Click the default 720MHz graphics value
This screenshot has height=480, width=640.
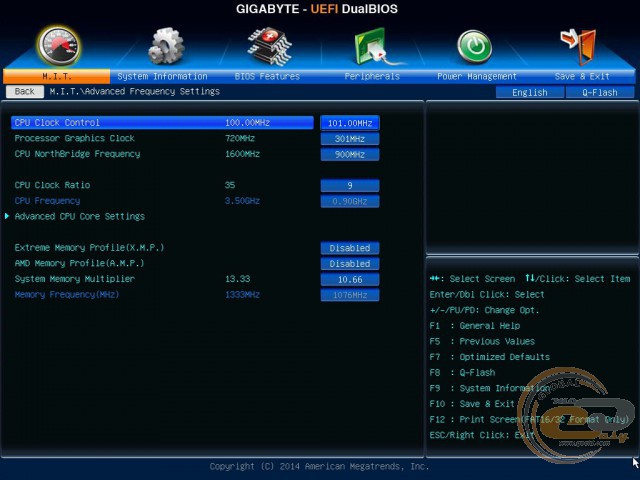click(240, 138)
